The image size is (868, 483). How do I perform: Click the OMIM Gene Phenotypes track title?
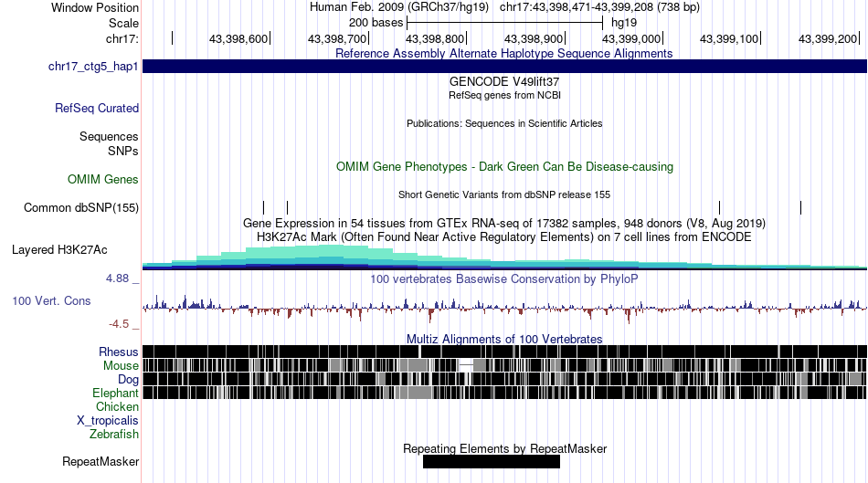pyautogui.click(x=504, y=166)
